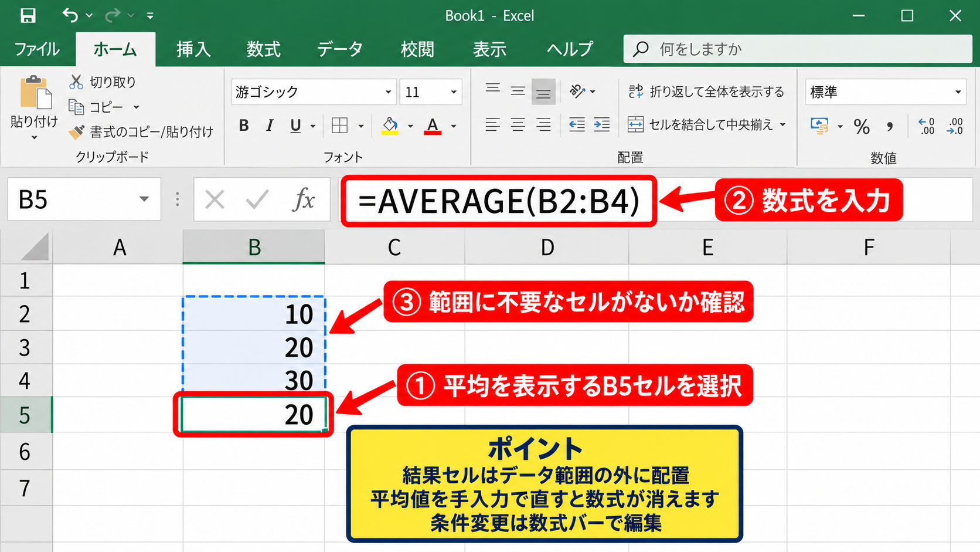The width and height of the screenshot is (980, 552).
Task: Apply the fill color bucket
Action: click(390, 126)
